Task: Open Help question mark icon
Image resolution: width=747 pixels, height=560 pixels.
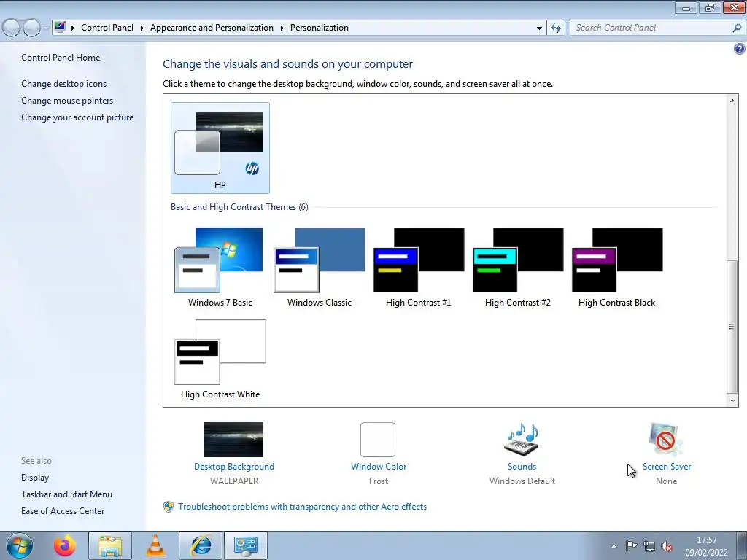Action: [740, 49]
